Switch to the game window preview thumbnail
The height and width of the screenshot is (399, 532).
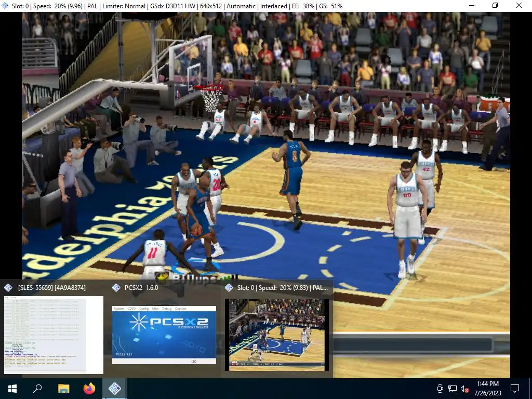click(276, 335)
